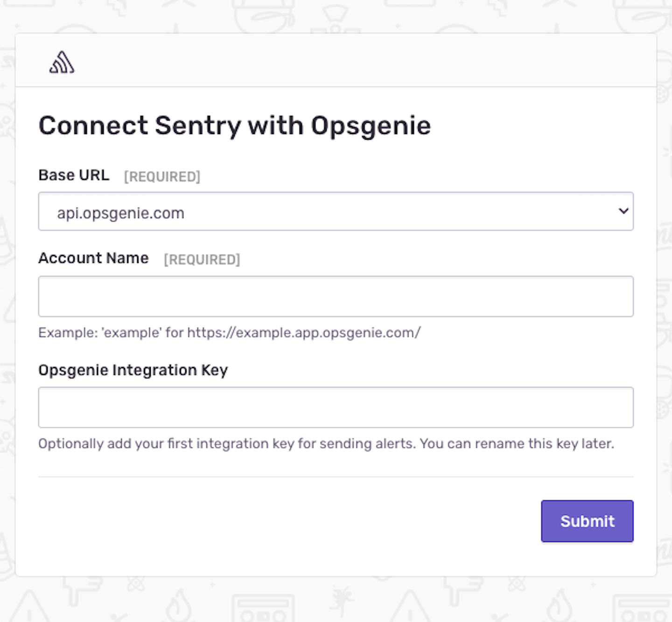Click the integration key helper text
Viewport: 672px width, 622px height.
(x=327, y=444)
